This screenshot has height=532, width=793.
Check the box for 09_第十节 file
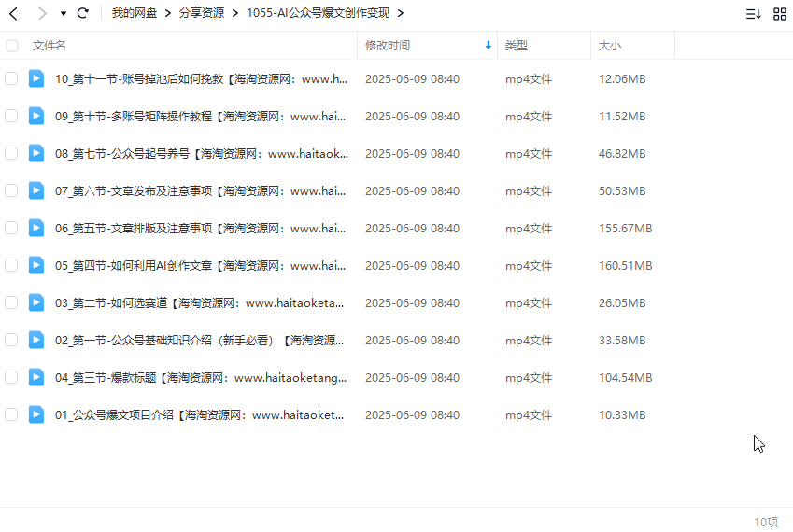click(11, 117)
